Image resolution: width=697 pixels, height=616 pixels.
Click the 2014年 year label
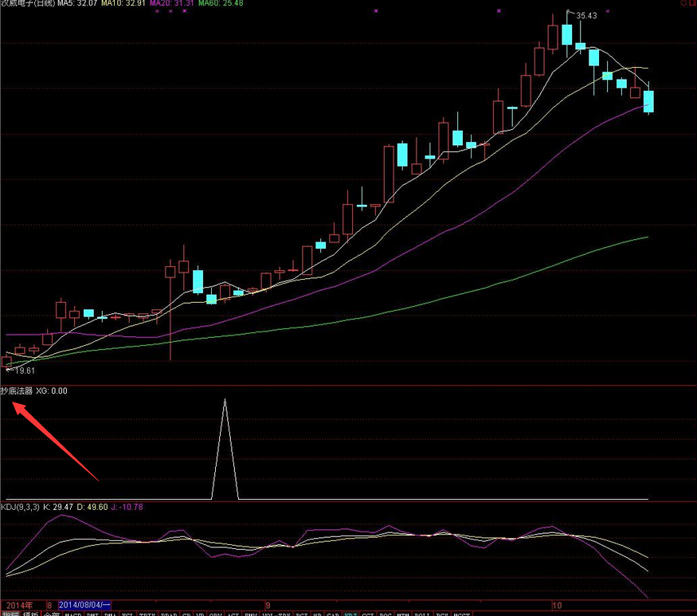pyautogui.click(x=20, y=605)
